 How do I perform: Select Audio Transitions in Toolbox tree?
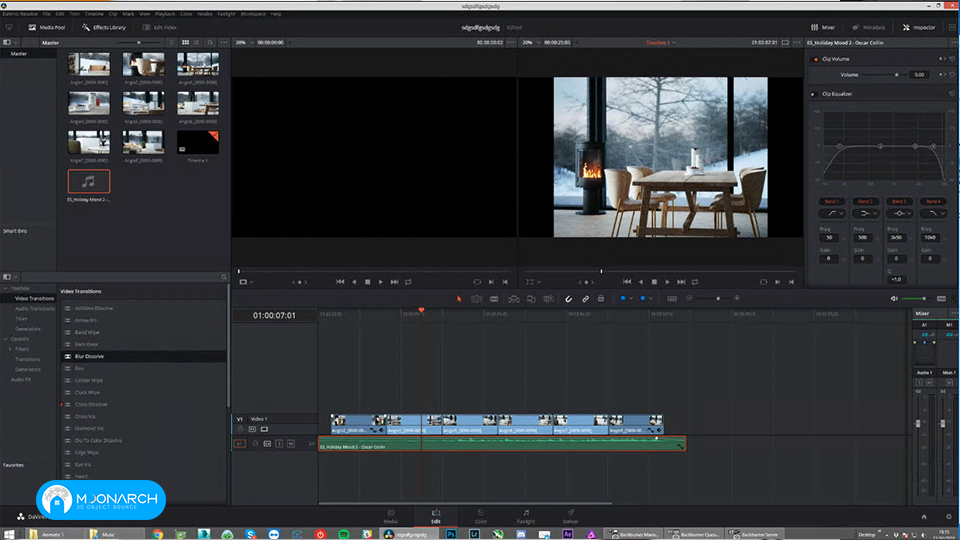(x=34, y=309)
